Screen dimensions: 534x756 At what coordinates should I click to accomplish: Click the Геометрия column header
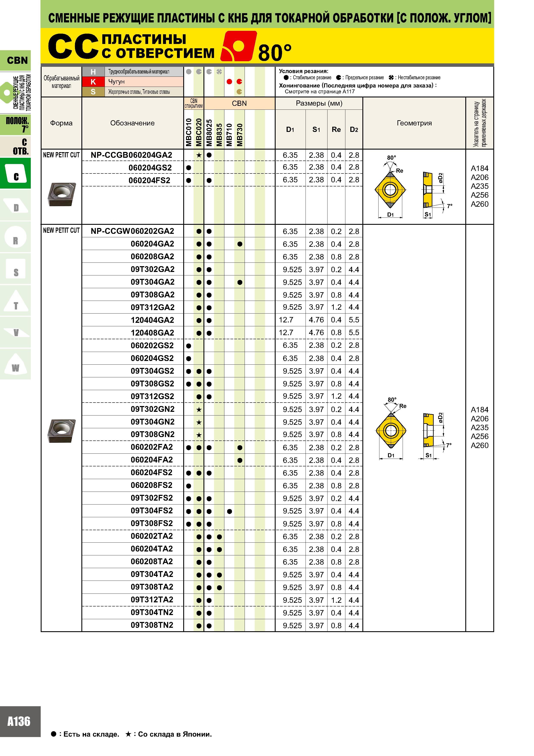pyautogui.click(x=414, y=123)
